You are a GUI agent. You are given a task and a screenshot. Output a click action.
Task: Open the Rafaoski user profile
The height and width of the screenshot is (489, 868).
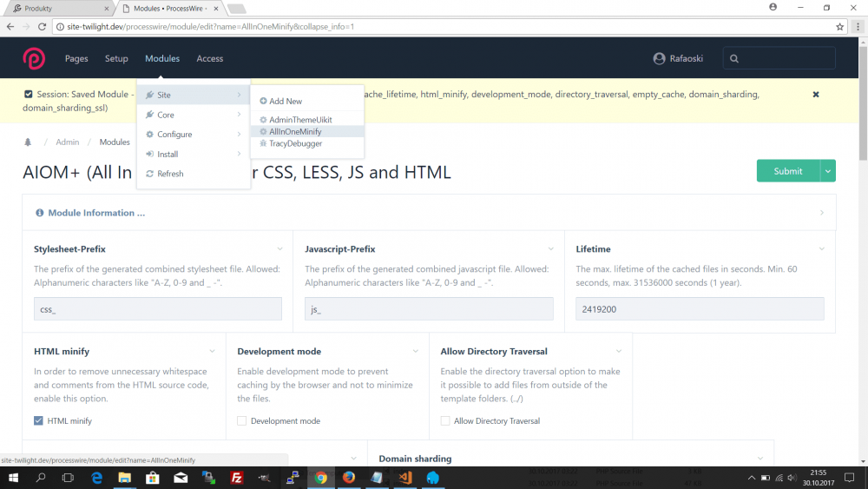[x=680, y=58]
